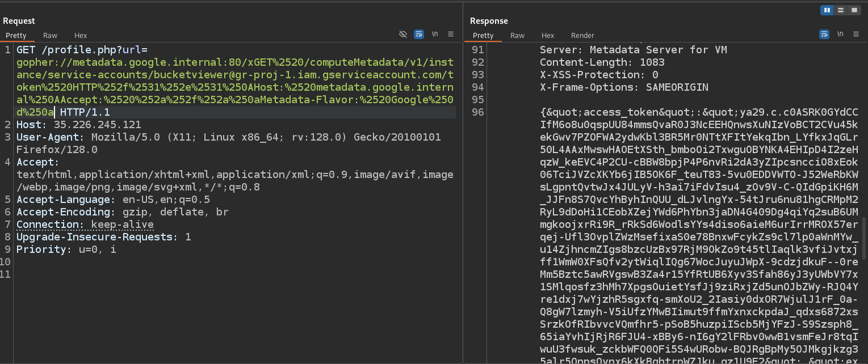Click the 'Response' panel title
The height and width of the screenshot is (364, 868).
tap(489, 21)
